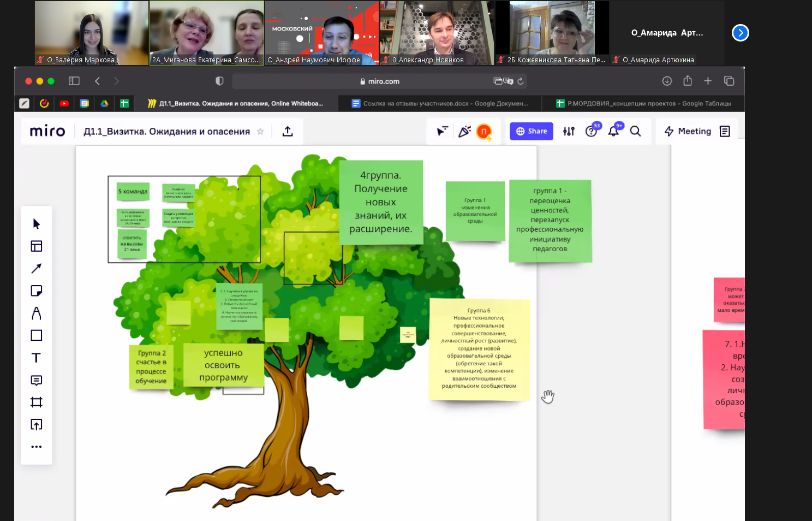This screenshot has height=521, width=812.
Task: Show next video participants with arrow
Action: 740,33
